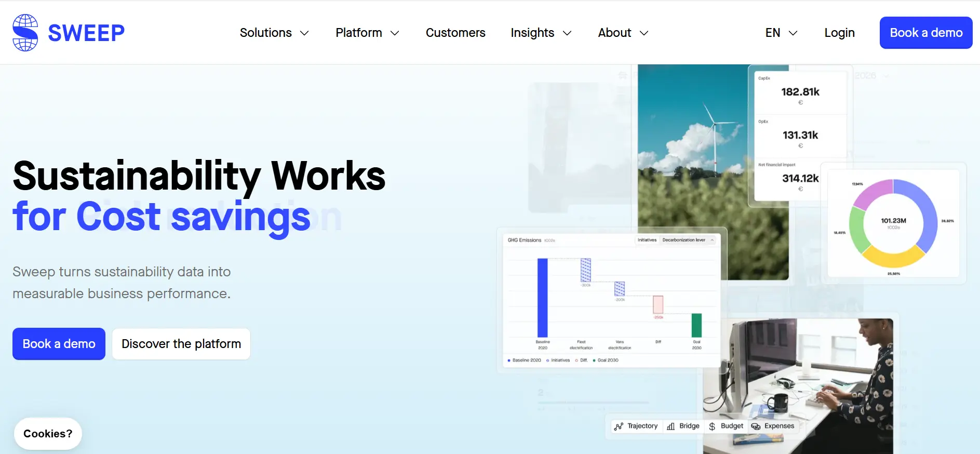Click the for Cost savings headline
The image size is (980, 454).
[x=162, y=217]
